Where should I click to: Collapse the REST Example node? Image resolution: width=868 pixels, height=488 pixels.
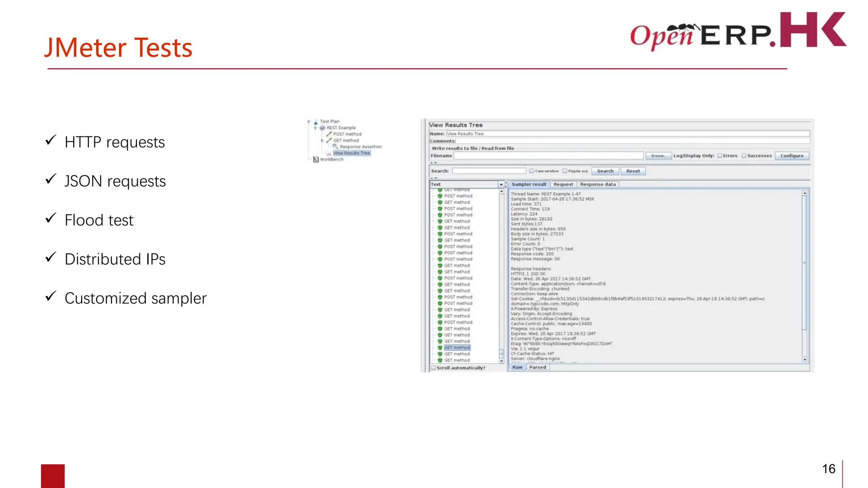[315, 128]
